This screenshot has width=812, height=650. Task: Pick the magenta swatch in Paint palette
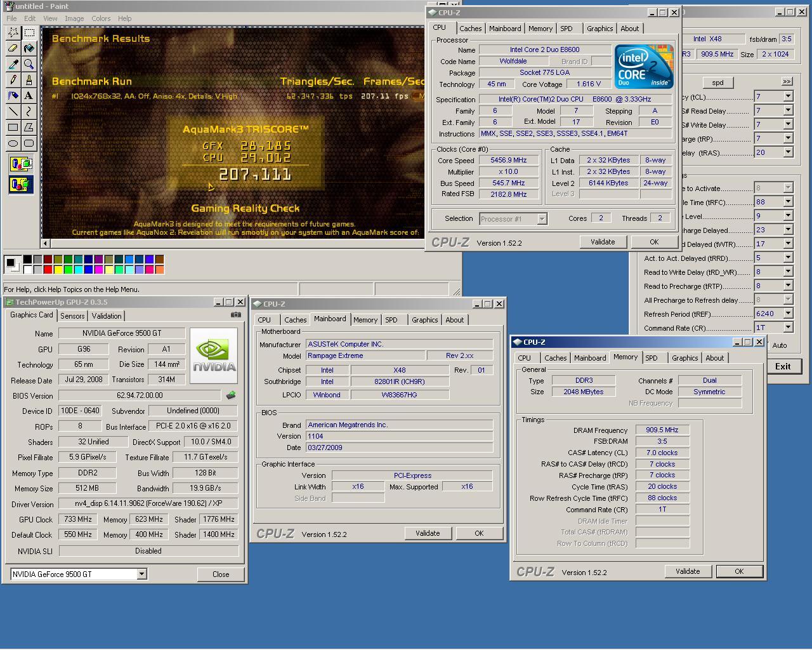[x=98, y=270]
